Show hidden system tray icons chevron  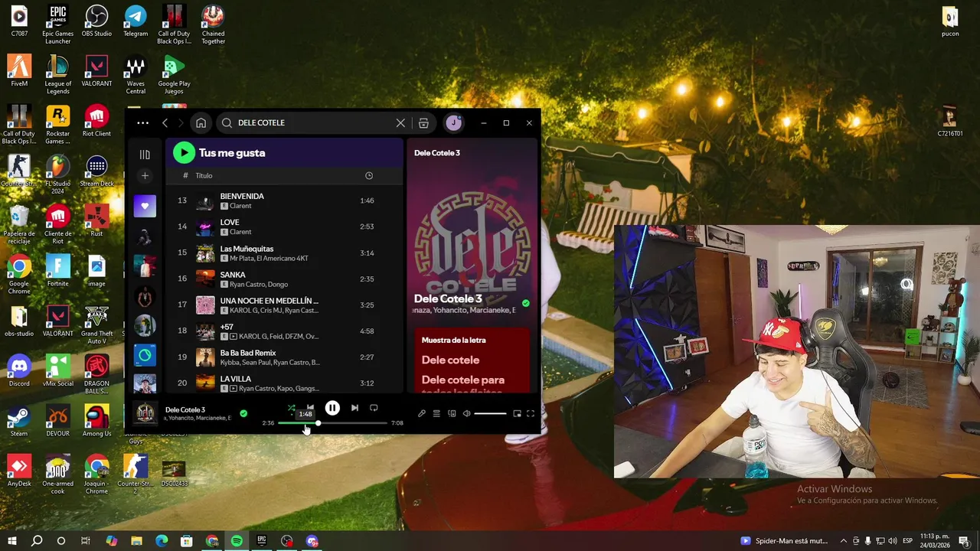pyautogui.click(x=844, y=541)
